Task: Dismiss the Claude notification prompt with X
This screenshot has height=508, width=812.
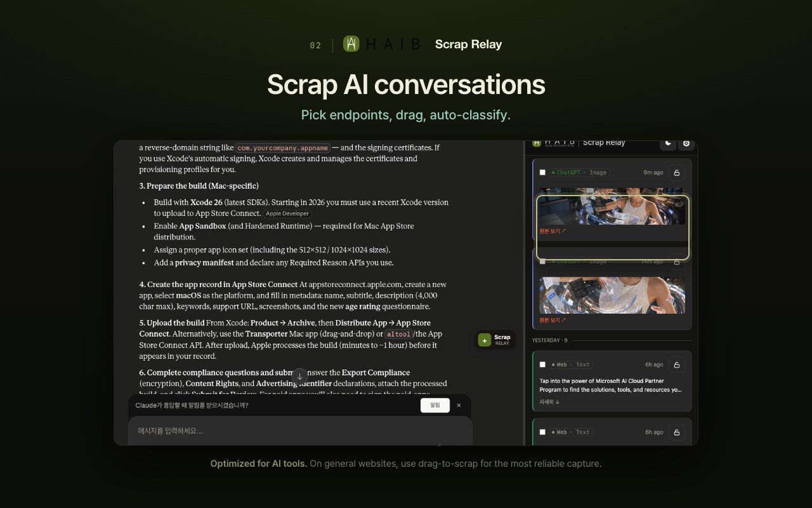Action: (x=459, y=405)
